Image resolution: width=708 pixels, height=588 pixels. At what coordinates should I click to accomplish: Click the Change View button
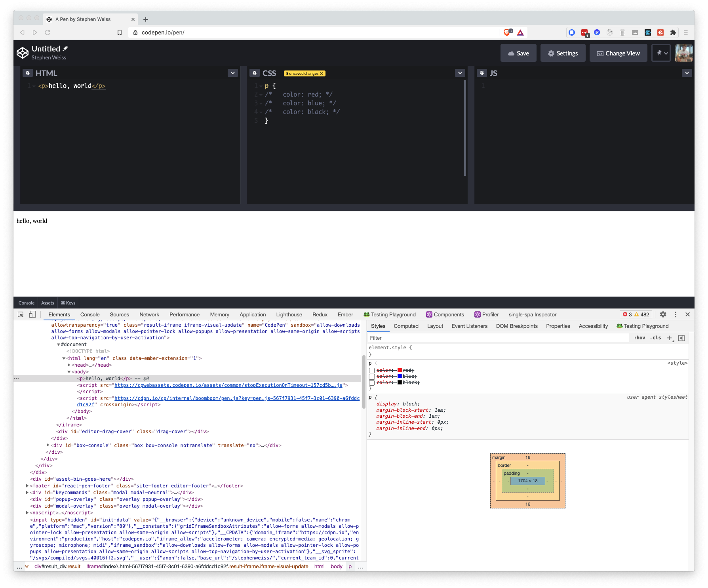[619, 53]
